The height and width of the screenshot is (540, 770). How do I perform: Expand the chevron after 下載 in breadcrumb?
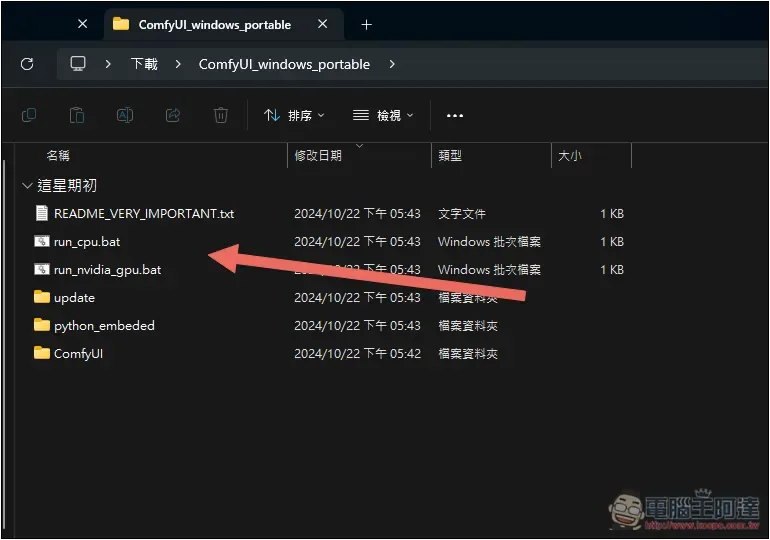[178, 64]
